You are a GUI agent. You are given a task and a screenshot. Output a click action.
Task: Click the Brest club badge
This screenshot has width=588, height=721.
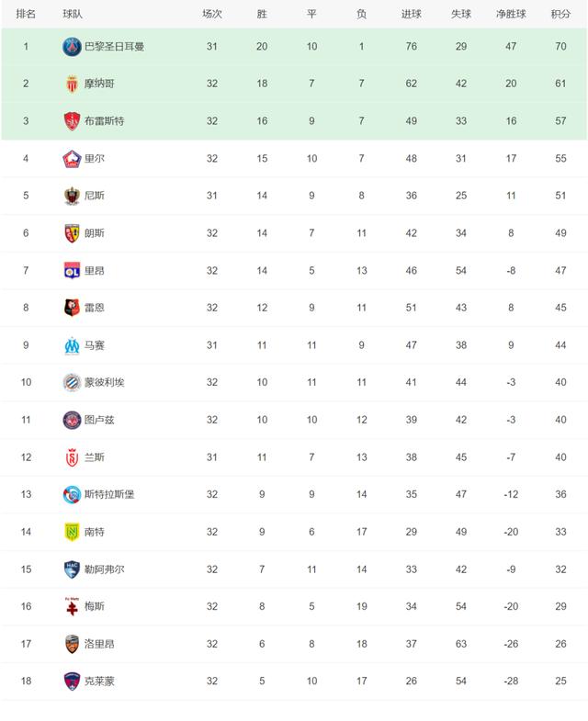click(x=72, y=121)
